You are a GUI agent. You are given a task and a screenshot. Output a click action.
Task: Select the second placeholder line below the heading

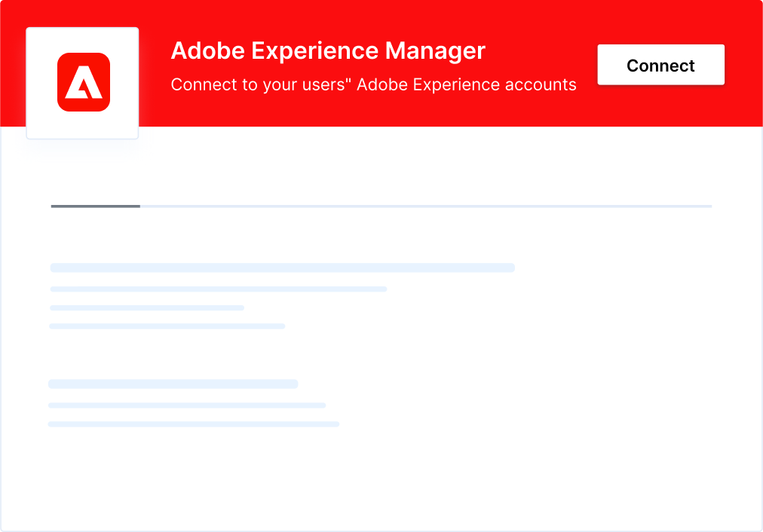(x=219, y=289)
